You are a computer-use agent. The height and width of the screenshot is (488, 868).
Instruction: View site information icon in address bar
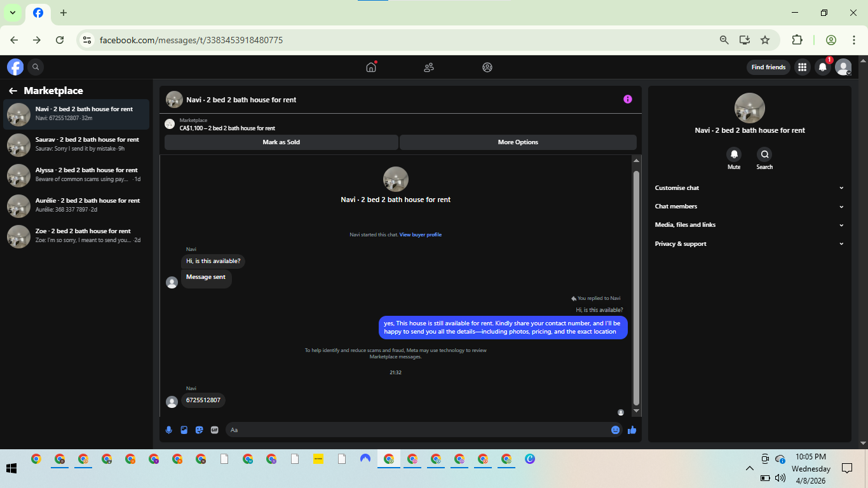coord(87,40)
